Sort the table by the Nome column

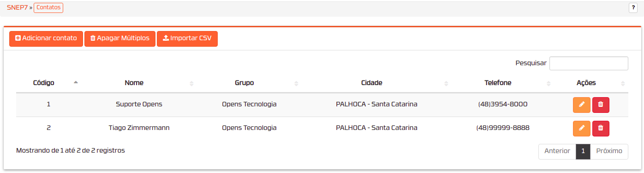tap(134, 83)
